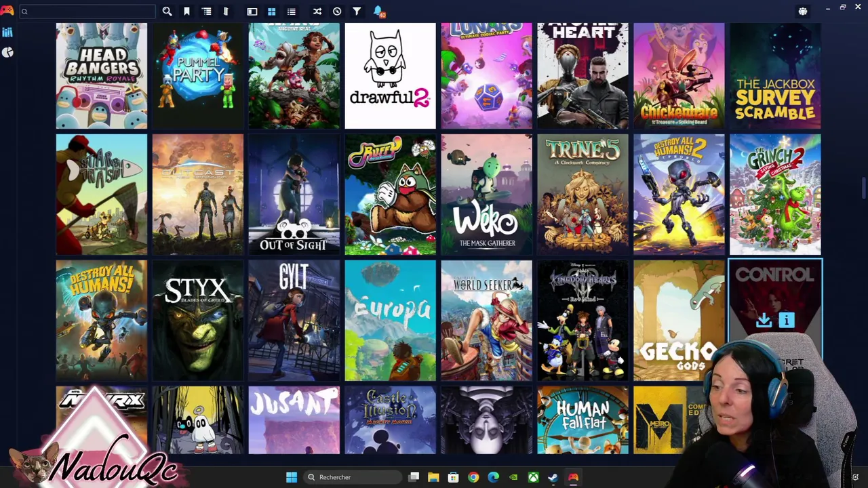Select the Ruffy game cover
The image size is (868, 488).
coord(391,195)
